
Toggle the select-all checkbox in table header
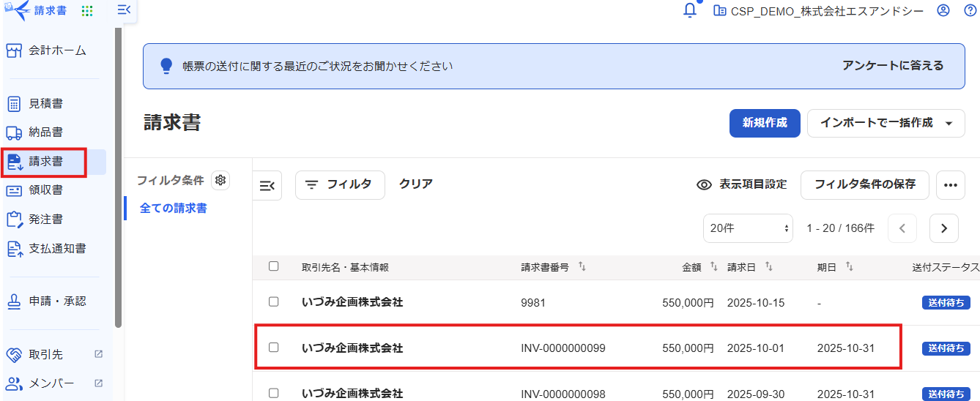(274, 266)
